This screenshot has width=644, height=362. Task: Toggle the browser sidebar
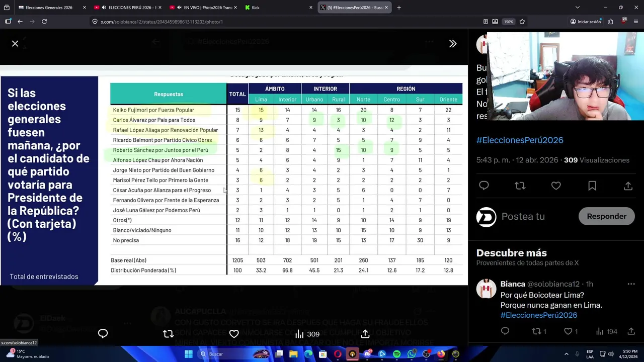pos(8,22)
